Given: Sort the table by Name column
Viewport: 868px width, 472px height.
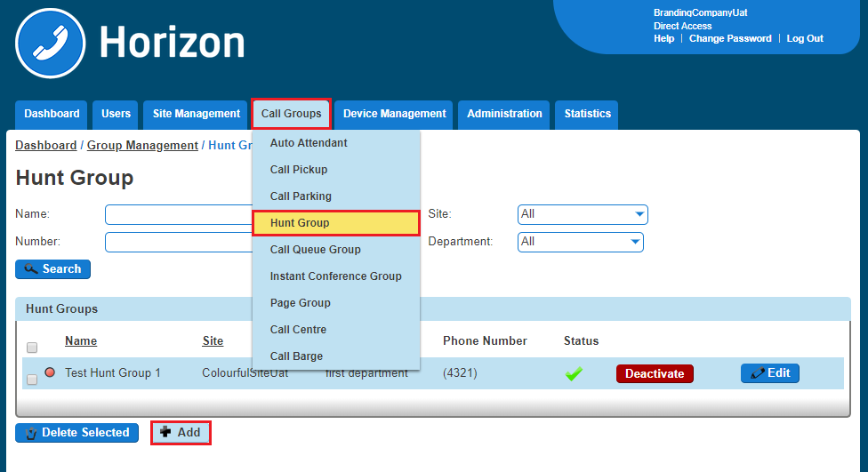Looking at the screenshot, I should [81, 340].
